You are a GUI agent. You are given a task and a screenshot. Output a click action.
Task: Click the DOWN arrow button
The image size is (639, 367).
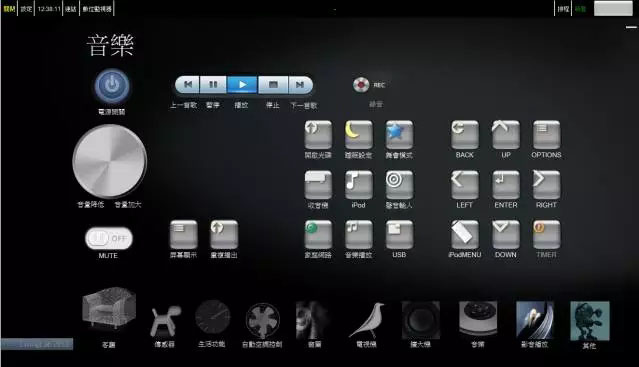tap(506, 235)
